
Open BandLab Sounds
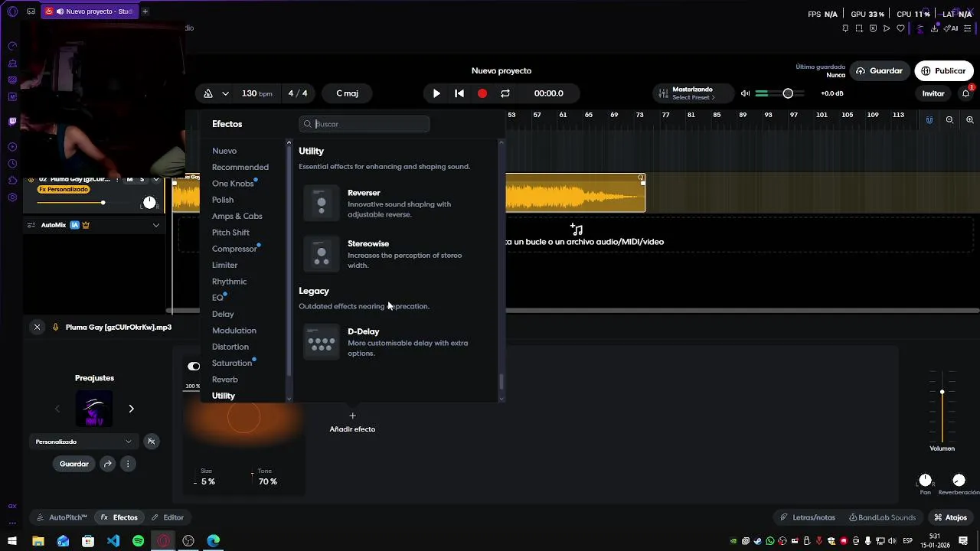882,517
